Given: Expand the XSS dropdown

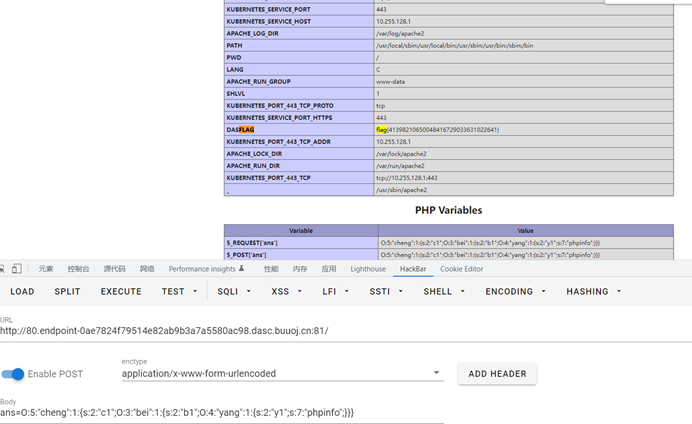Looking at the screenshot, I should (286, 292).
